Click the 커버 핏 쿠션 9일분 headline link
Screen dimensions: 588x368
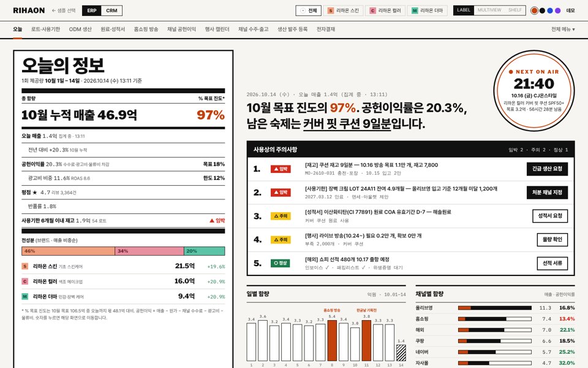click(x=347, y=123)
